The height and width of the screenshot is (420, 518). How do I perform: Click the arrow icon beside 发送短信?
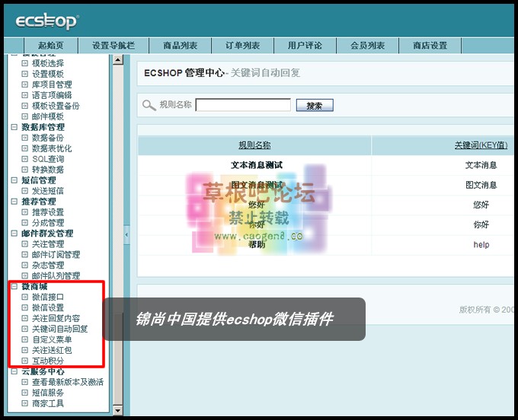25,191
